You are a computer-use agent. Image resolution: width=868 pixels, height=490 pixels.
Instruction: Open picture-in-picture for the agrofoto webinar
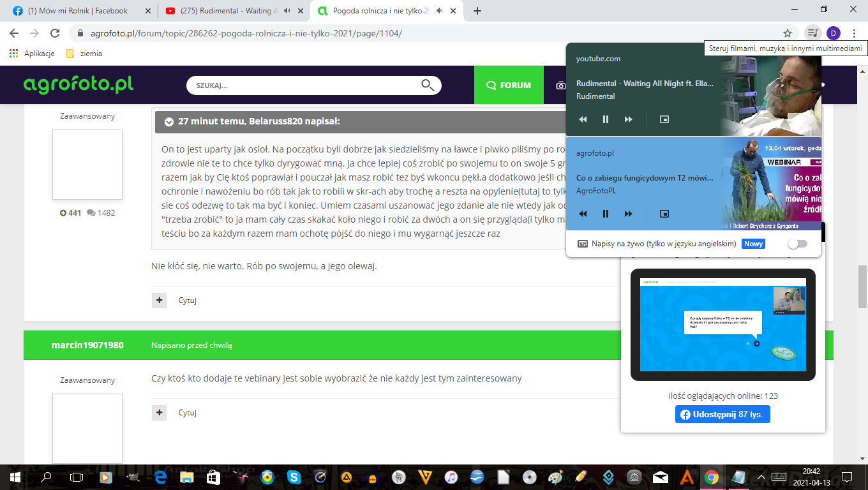coord(664,214)
